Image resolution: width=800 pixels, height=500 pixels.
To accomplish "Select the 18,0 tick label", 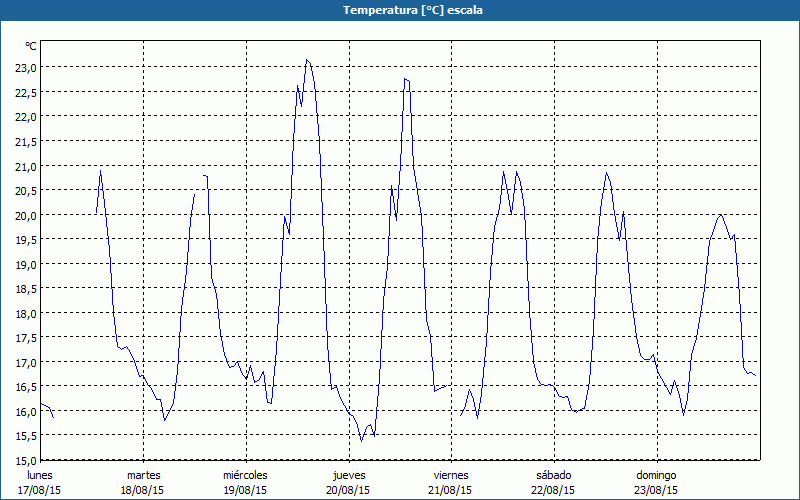I will 25,313.
